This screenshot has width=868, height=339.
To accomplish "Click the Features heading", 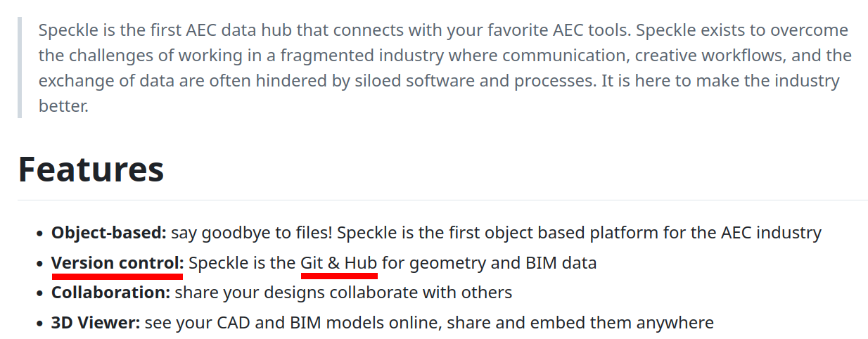I will click(91, 169).
